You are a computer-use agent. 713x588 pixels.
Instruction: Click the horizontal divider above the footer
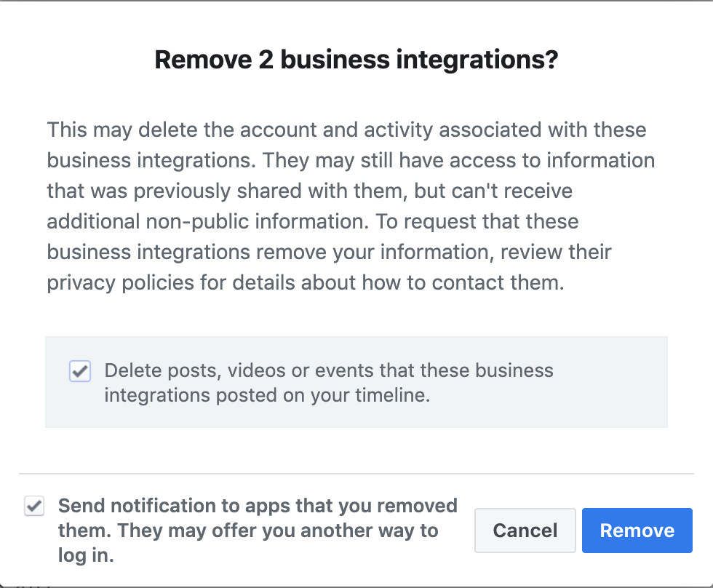pos(356,474)
